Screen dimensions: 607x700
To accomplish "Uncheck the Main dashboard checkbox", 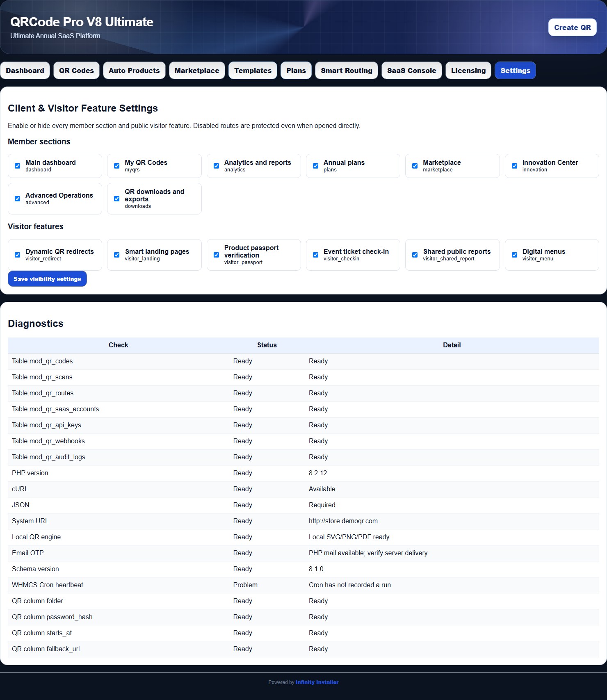I will click(17, 166).
